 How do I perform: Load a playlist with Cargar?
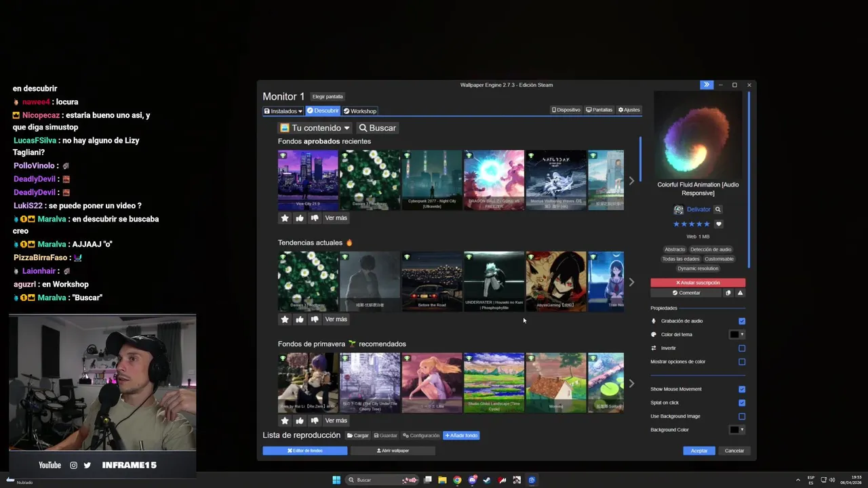click(357, 436)
